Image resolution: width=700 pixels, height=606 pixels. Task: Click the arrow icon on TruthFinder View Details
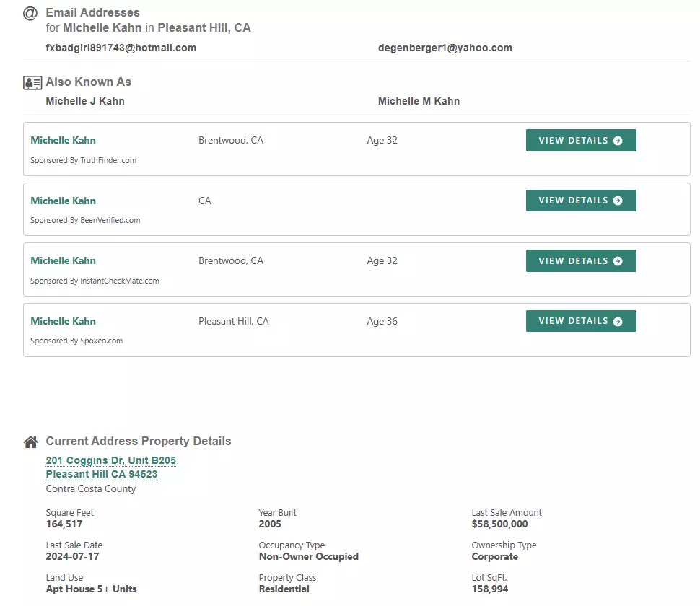click(618, 141)
